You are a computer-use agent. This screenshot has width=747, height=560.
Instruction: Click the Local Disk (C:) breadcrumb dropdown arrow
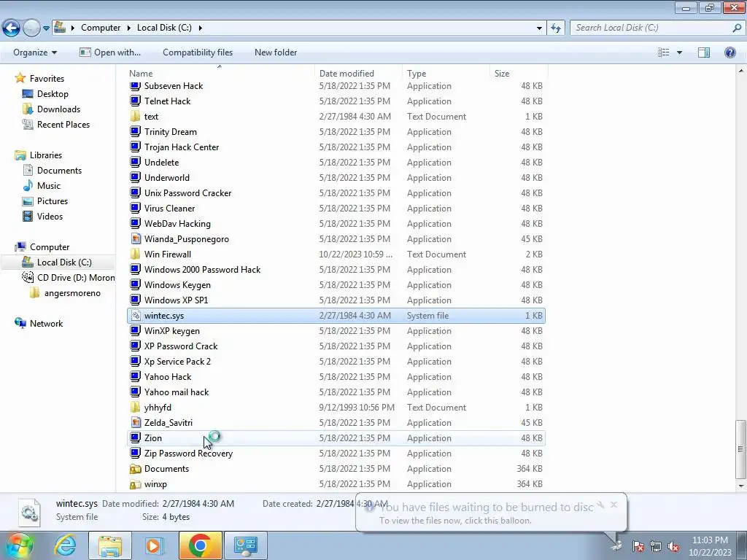(x=200, y=28)
